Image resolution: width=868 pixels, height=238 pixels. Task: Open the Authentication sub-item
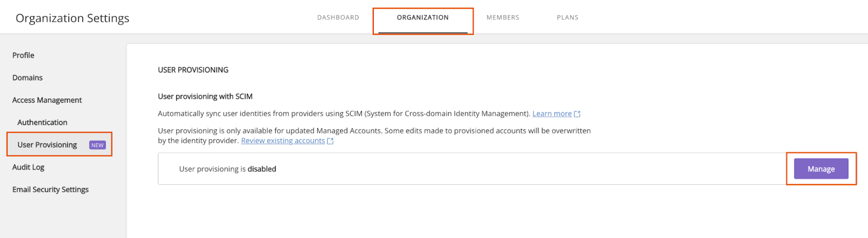coord(42,122)
